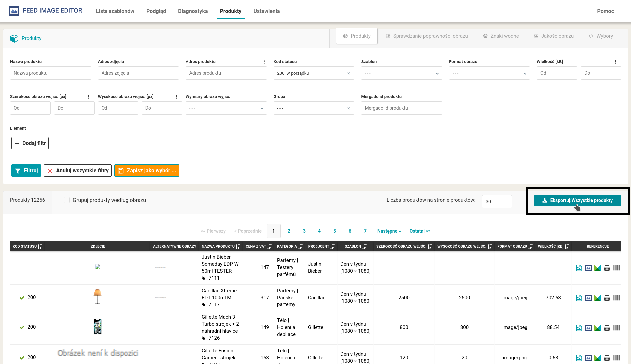Viewport: 631px width, 364px height.
Task: Click barcode icon in Gillette Mach 3 row
Action: 616,328
